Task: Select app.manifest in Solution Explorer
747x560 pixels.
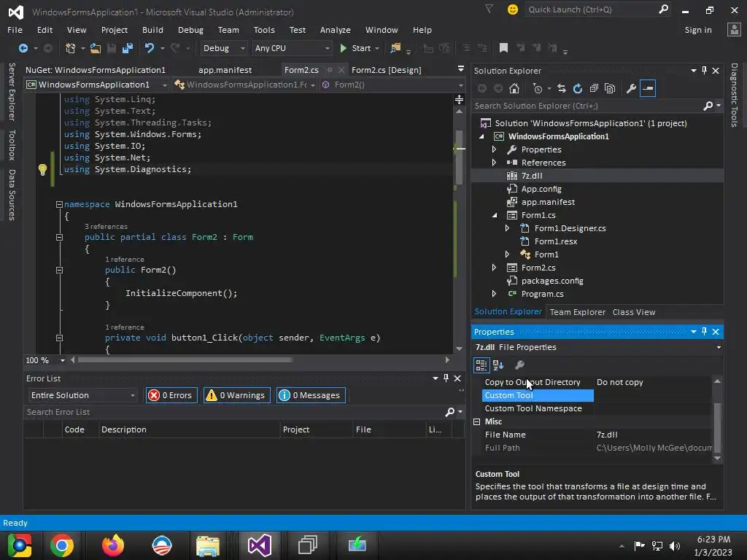Action: [548, 202]
